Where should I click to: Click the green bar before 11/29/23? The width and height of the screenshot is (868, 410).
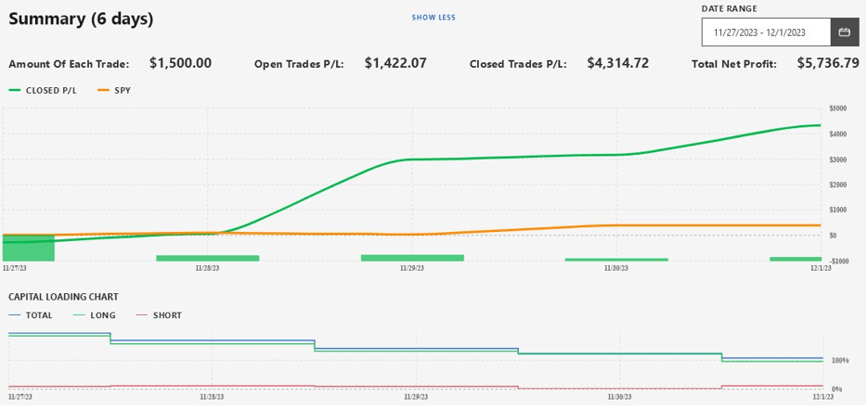412,257
